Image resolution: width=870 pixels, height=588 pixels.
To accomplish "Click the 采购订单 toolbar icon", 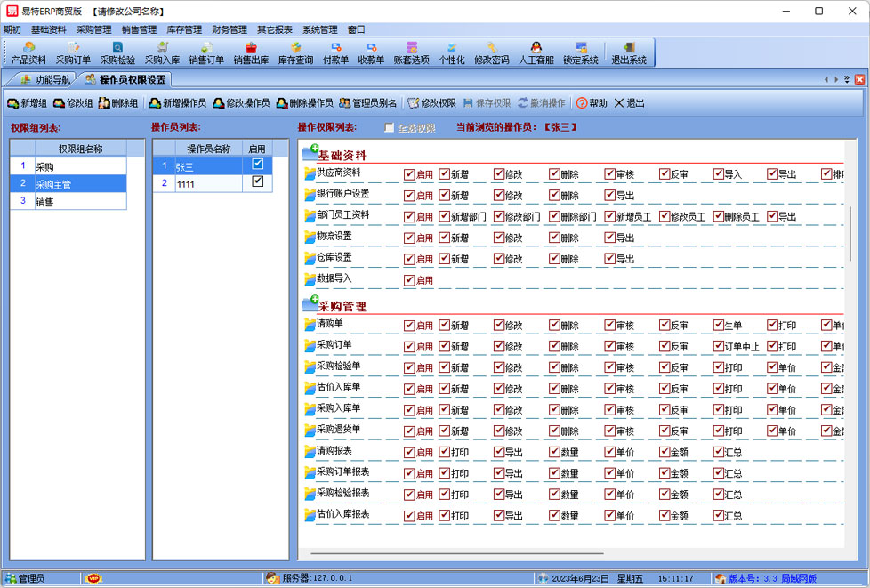I will click(x=73, y=52).
